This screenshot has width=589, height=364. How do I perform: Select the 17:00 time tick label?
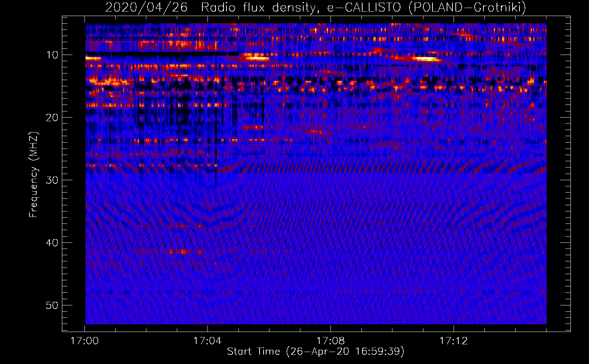84,341
